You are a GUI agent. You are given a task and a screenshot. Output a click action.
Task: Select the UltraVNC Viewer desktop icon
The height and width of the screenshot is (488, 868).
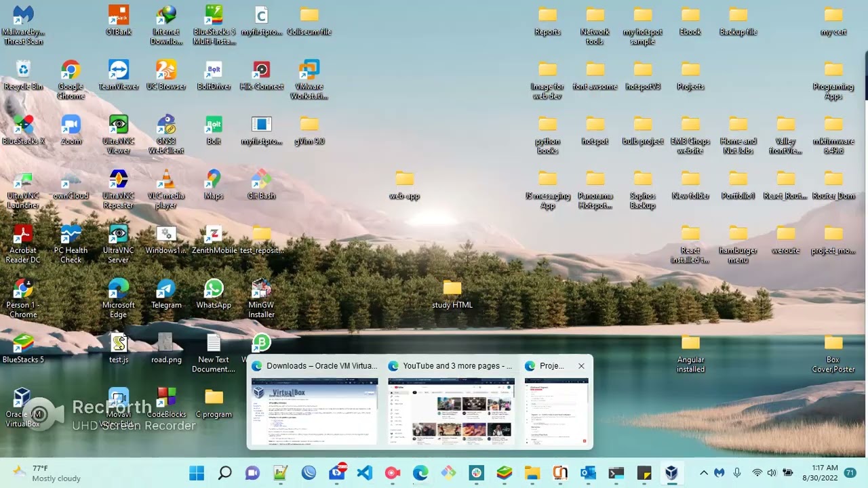119,135
